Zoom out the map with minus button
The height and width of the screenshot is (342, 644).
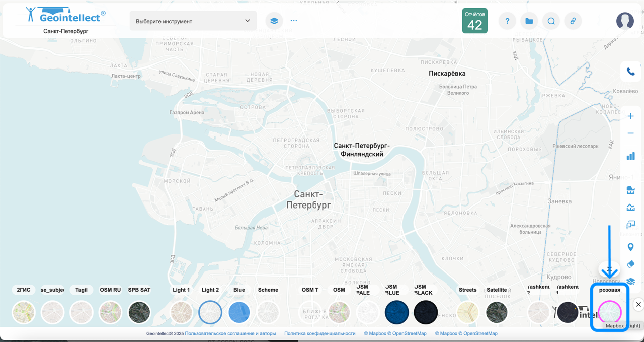coord(630,133)
